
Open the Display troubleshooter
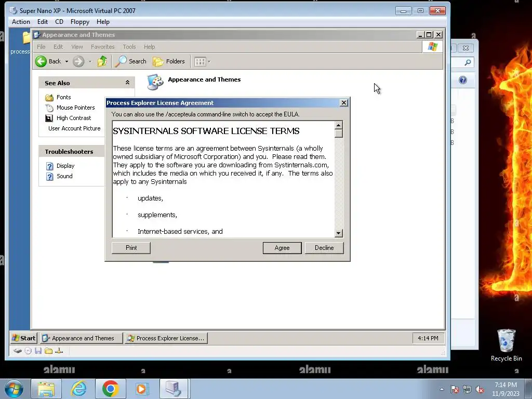(x=65, y=166)
